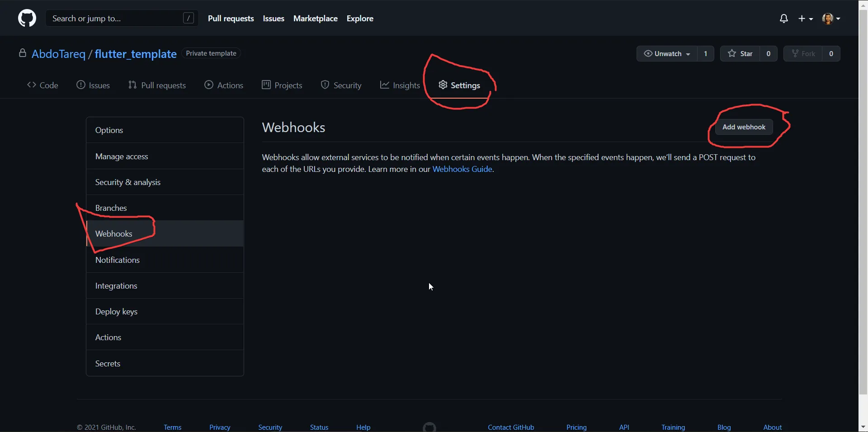Open the GitHub home logo
The image size is (868, 432).
click(27, 19)
